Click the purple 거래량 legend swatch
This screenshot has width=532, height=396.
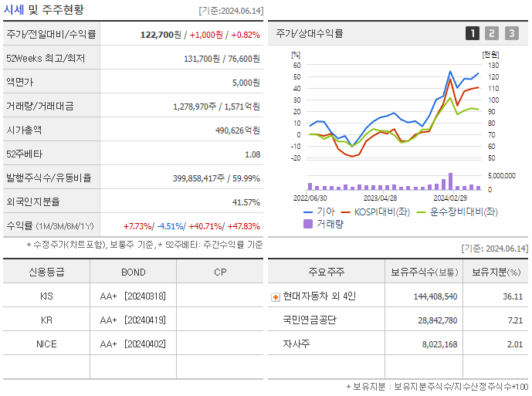(x=308, y=224)
